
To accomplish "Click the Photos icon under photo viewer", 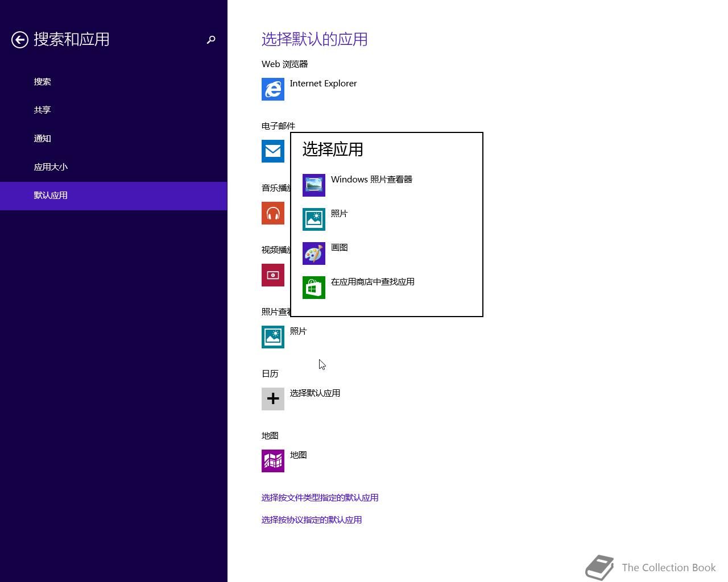I will pyautogui.click(x=273, y=337).
